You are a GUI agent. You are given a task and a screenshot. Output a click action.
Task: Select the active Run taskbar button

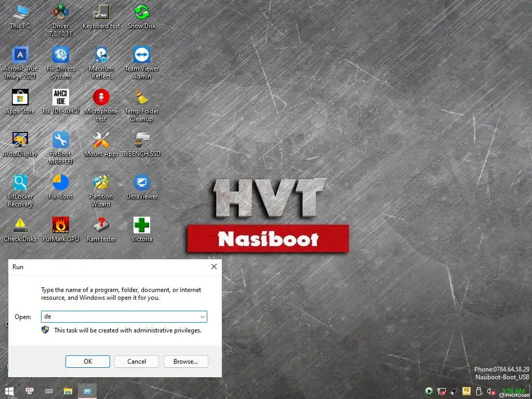click(87, 391)
